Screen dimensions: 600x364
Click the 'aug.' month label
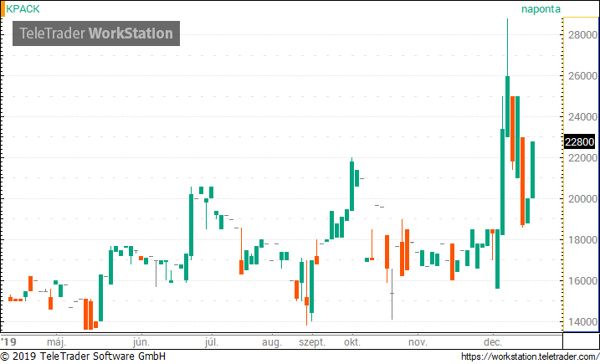pos(272,341)
